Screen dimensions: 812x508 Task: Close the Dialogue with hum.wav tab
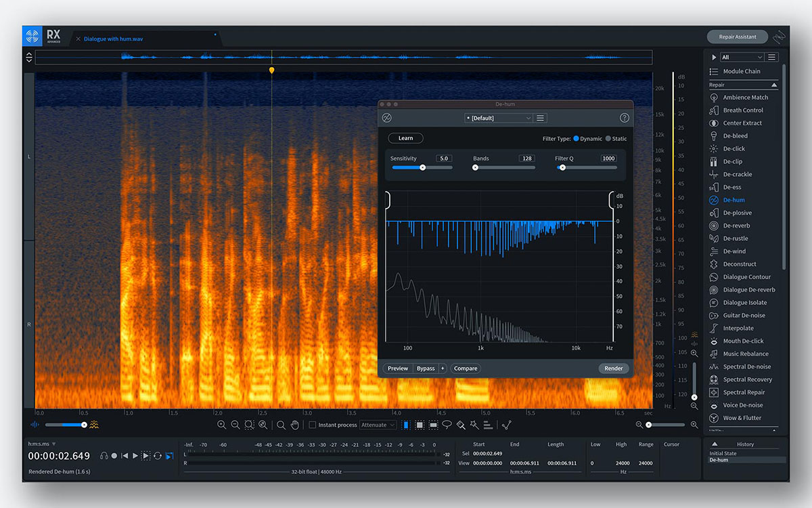tap(78, 39)
